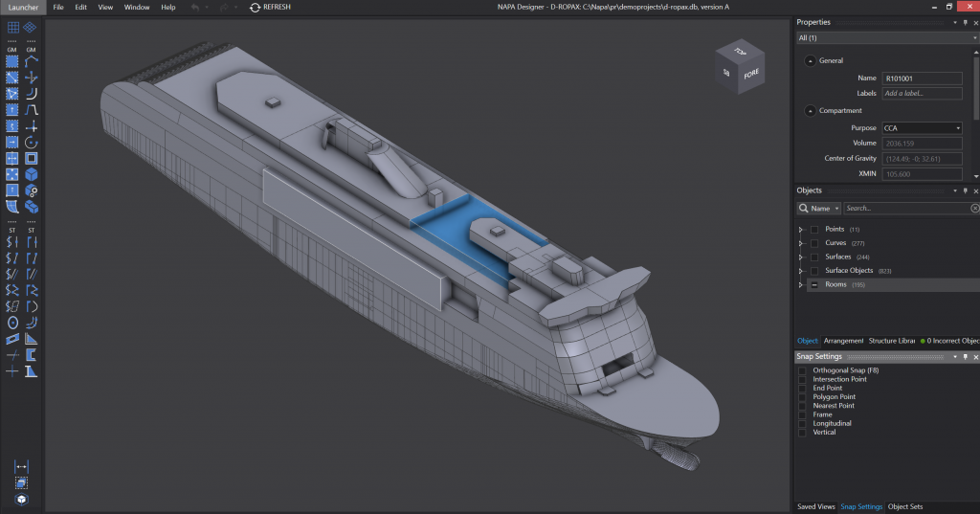Expand the Curves tree node

pyautogui.click(x=800, y=243)
